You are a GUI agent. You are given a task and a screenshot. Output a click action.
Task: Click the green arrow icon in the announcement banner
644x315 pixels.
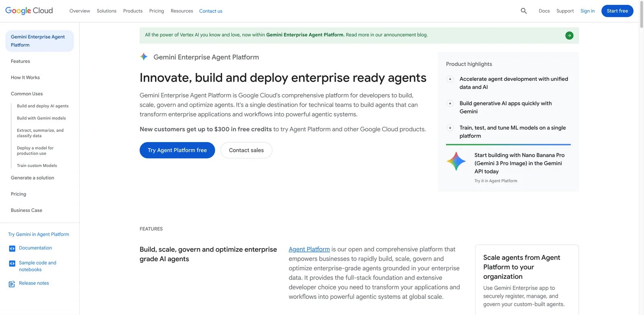point(569,35)
